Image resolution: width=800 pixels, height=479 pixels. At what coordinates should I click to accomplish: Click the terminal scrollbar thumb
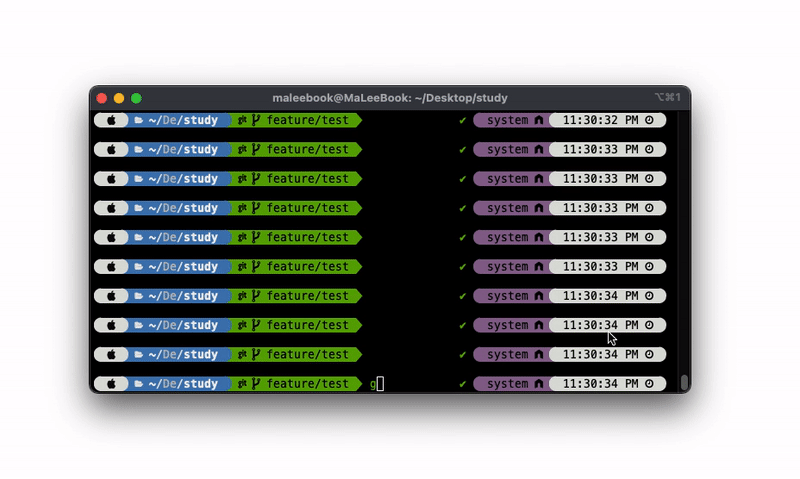point(685,383)
